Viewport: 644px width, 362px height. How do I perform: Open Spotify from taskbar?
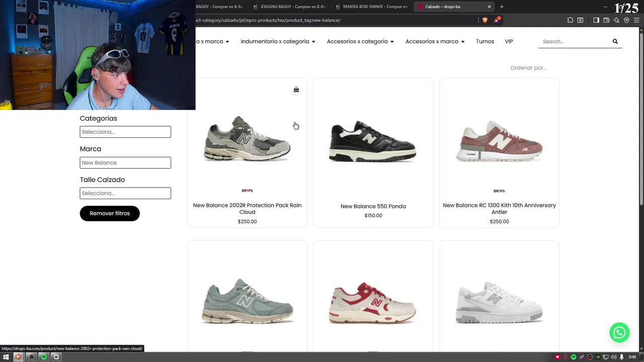pos(44,357)
